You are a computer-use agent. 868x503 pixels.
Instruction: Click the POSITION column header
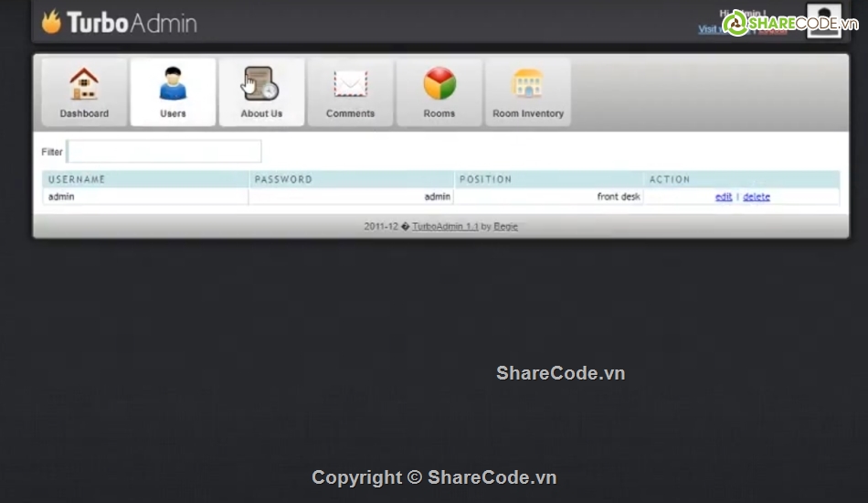[x=548, y=179]
